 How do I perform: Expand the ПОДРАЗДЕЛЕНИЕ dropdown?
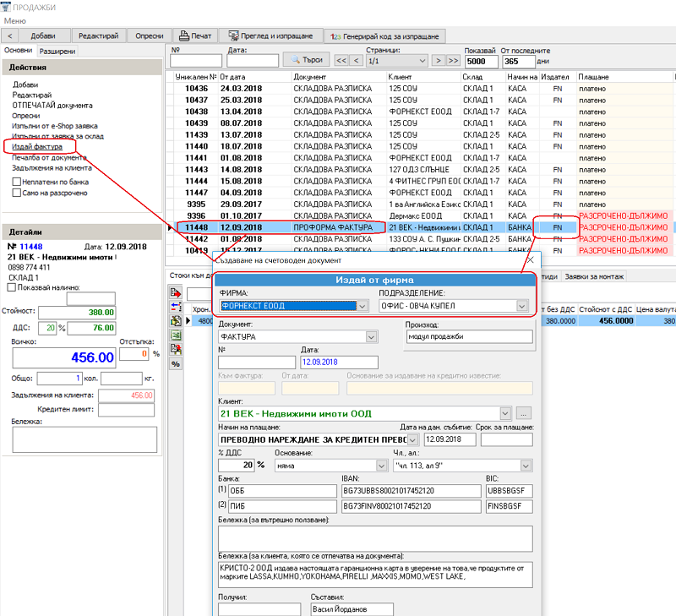pyautogui.click(x=522, y=306)
